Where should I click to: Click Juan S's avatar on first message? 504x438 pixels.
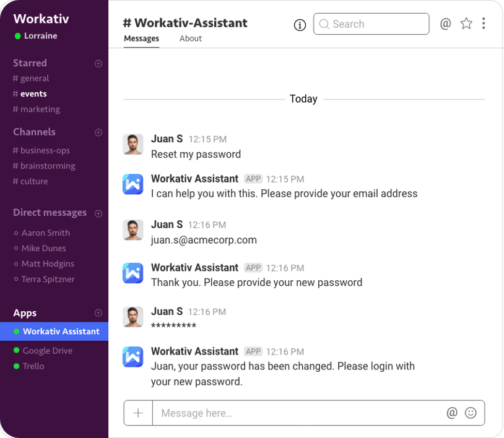[133, 145]
